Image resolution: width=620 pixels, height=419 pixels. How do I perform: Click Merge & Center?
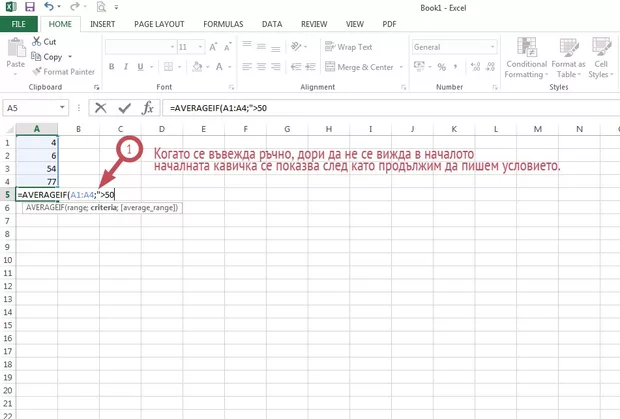click(x=359, y=67)
